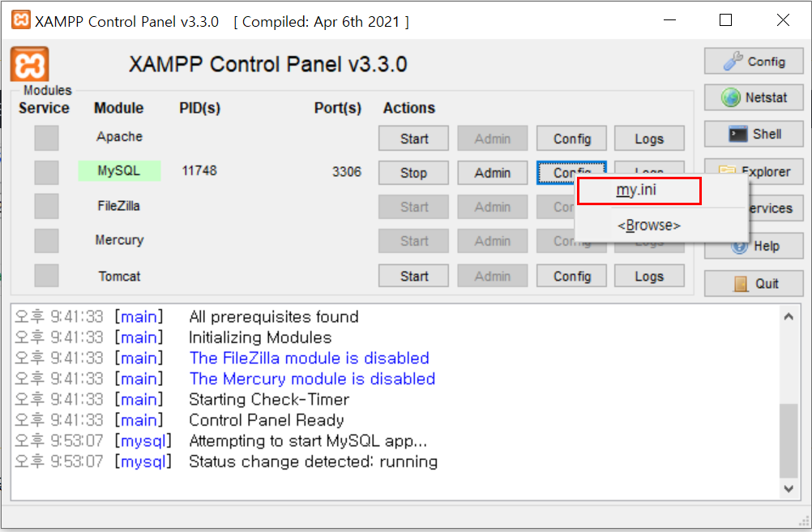This screenshot has height=532, width=812.
Task: Open the MySQL Admin page
Action: (492, 173)
